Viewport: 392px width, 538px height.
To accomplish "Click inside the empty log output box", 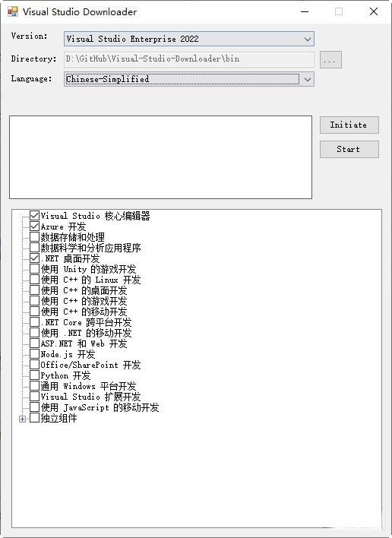I will coord(160,157).
